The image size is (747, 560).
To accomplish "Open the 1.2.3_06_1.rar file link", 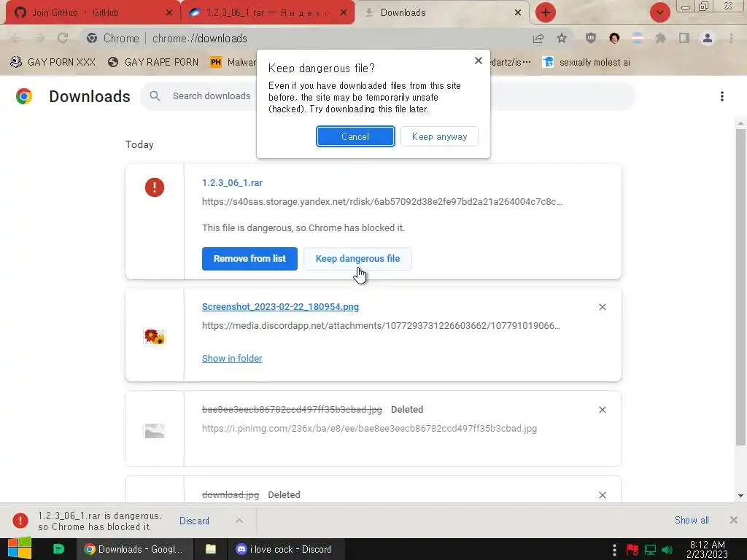I will click(x=232, y=183).
